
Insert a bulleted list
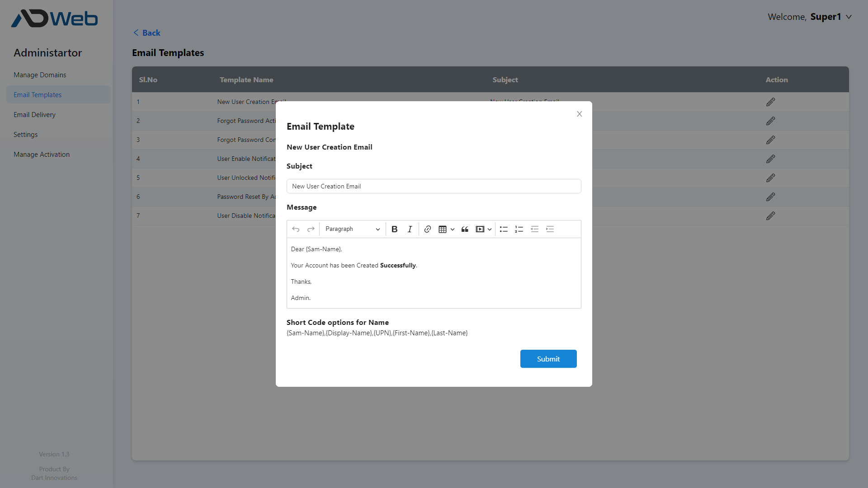(x=504, y=229)
